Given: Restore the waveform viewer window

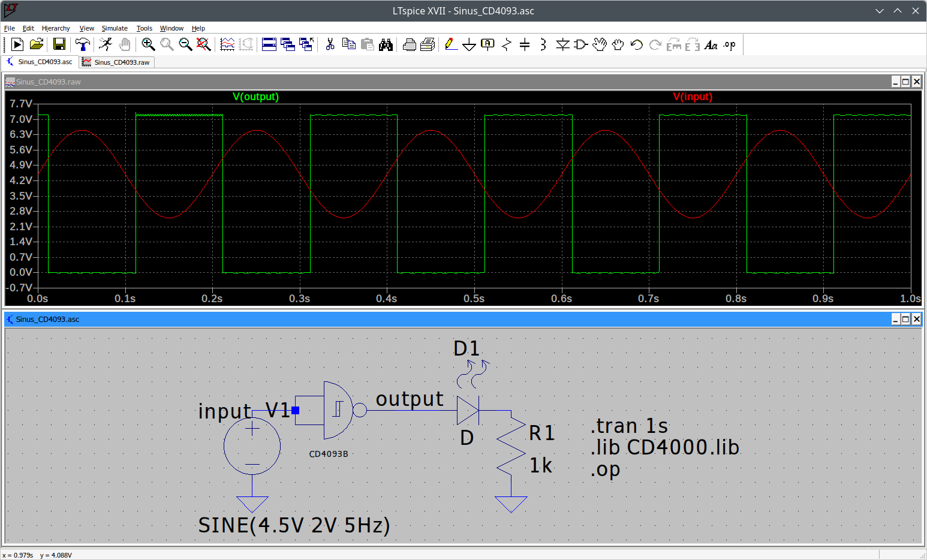Looking at the screenshot, I should (x=905, y=82).
